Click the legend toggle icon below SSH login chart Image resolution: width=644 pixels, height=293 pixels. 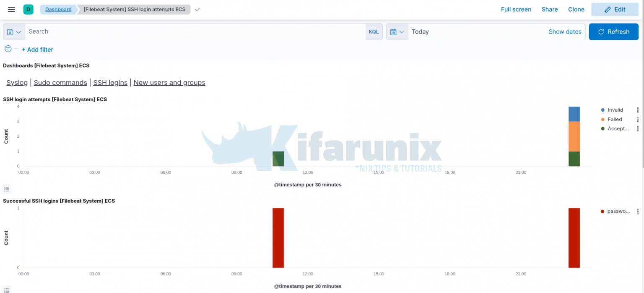point(6,189)
